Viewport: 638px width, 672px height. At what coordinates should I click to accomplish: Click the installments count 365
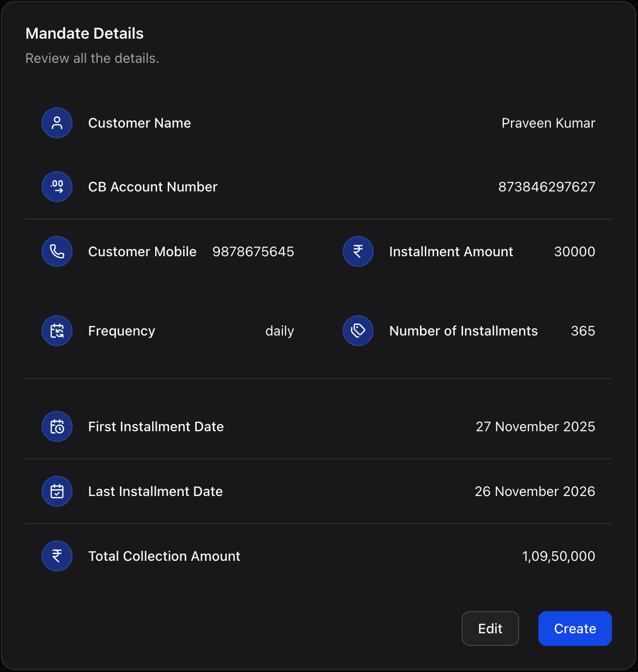[x=582, y=331]
